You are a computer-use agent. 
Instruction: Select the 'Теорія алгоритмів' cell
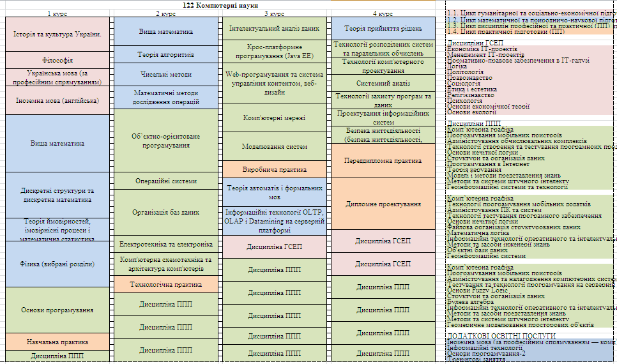[165, 54]
